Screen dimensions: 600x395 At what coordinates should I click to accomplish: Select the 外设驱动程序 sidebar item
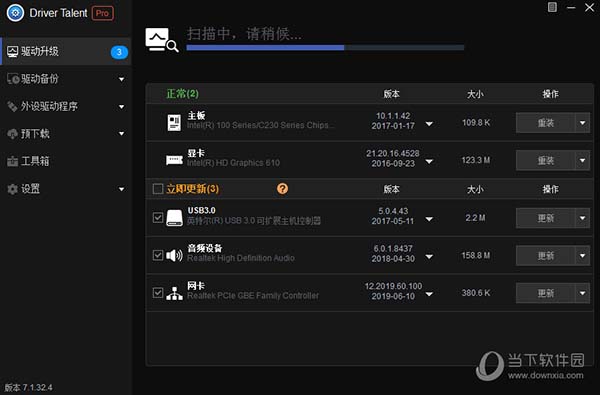[66, 106]
